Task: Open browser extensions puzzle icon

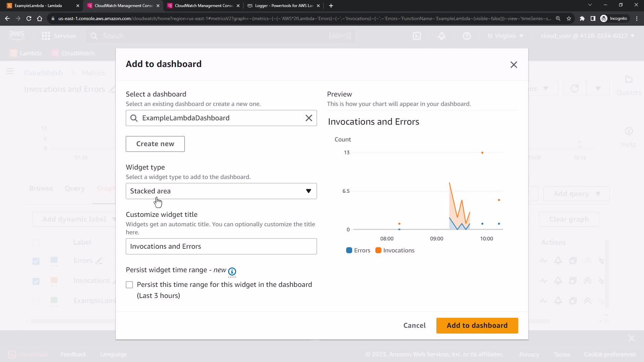Action: point(582,18)
